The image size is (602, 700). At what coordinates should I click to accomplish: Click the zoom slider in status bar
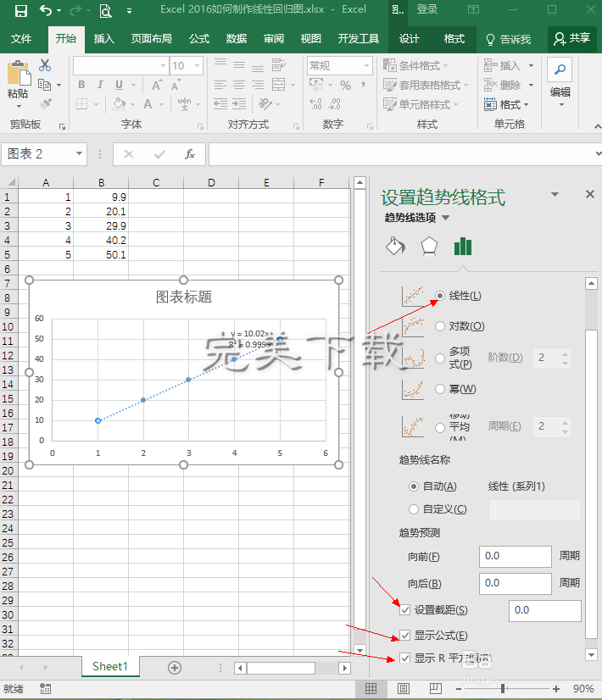[x=504, y=689]
